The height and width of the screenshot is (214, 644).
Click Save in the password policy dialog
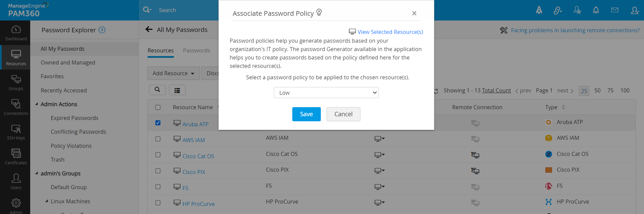[x=306, y=114]
